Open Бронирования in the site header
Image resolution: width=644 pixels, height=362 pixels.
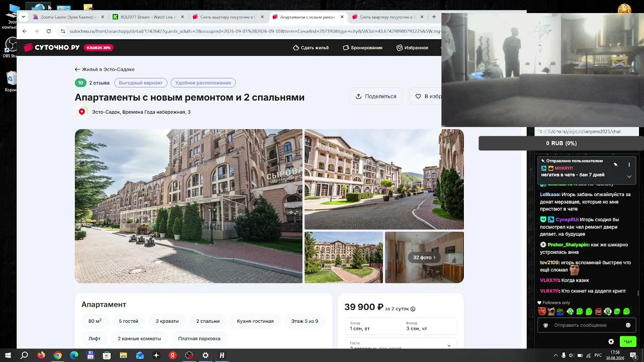pyautogui.click(x=363, y=48)
